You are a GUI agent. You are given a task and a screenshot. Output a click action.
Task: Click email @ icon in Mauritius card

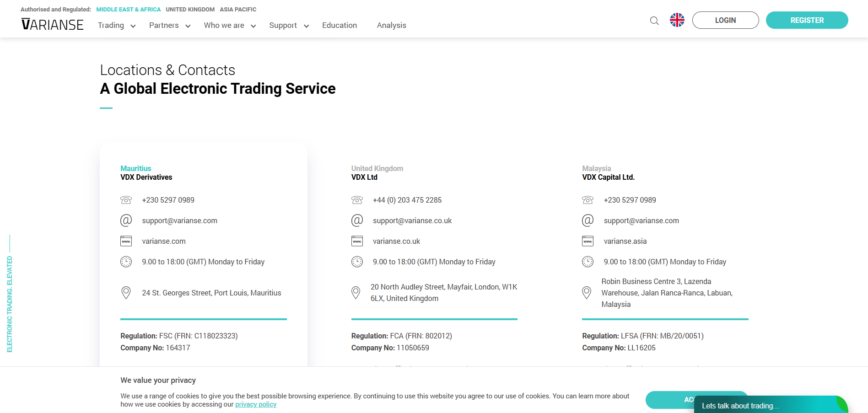126,220
